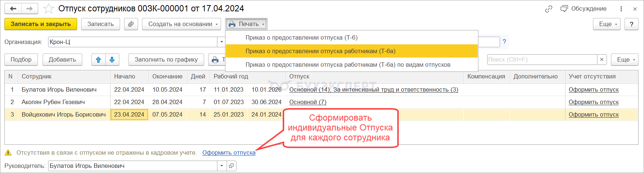Click the Руководитель field
This screenshot has height=173, width=644.
(133, 166)
